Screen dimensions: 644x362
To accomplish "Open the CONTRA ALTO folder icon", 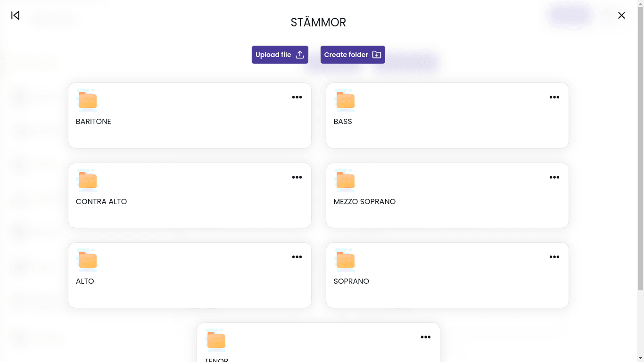I will (87, 180).
